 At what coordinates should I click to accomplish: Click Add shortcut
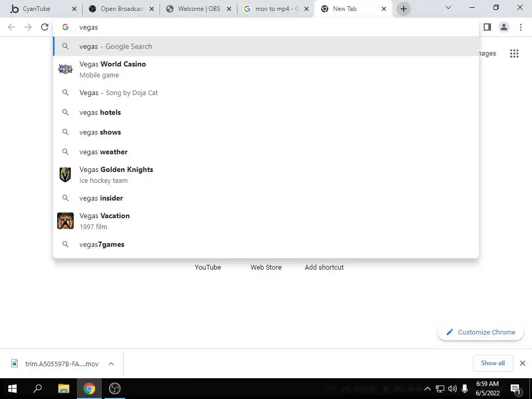(324, 268)
